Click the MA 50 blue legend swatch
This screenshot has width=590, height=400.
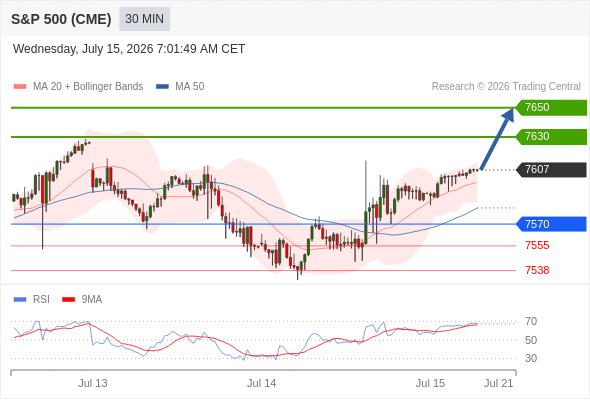[x=162, y=87]
